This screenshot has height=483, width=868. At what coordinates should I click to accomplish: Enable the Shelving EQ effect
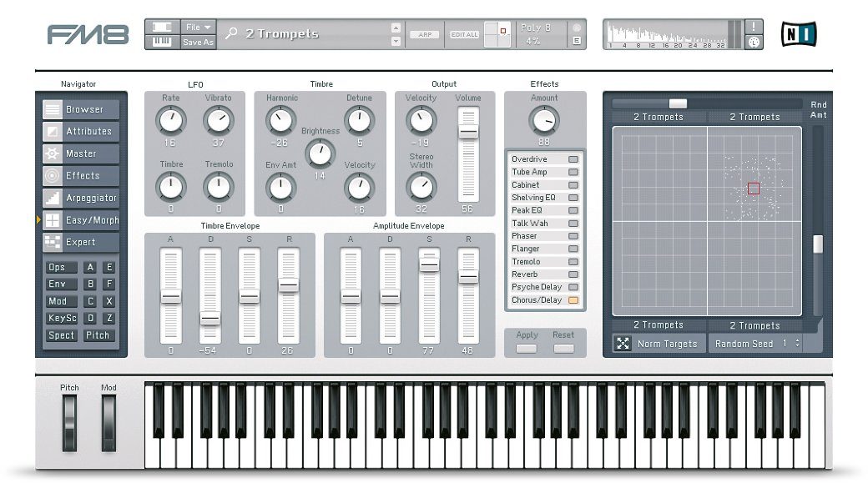573,198
